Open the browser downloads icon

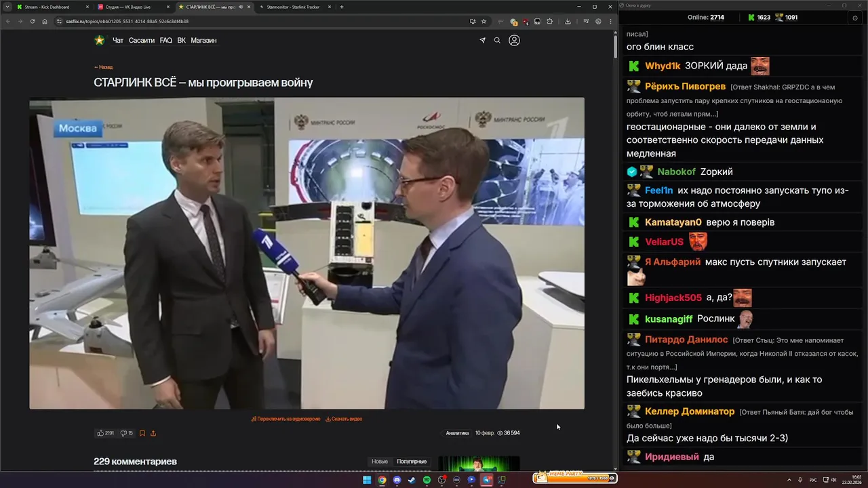(568, 21)
